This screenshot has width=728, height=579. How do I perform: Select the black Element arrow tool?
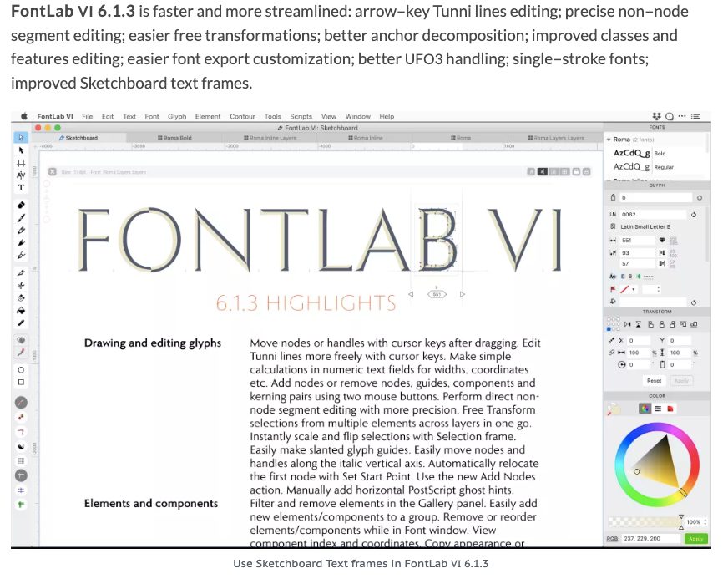(x=21, y=150)
